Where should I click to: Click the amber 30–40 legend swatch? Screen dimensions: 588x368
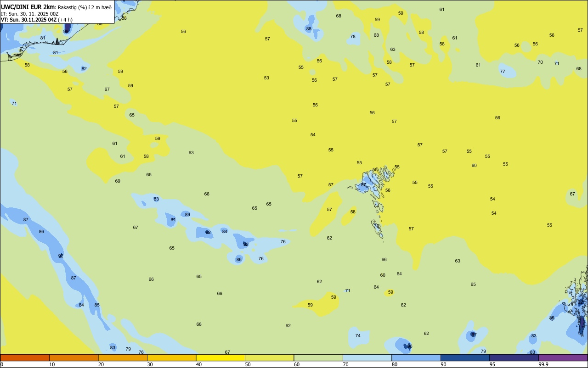[x=171, y=357]
